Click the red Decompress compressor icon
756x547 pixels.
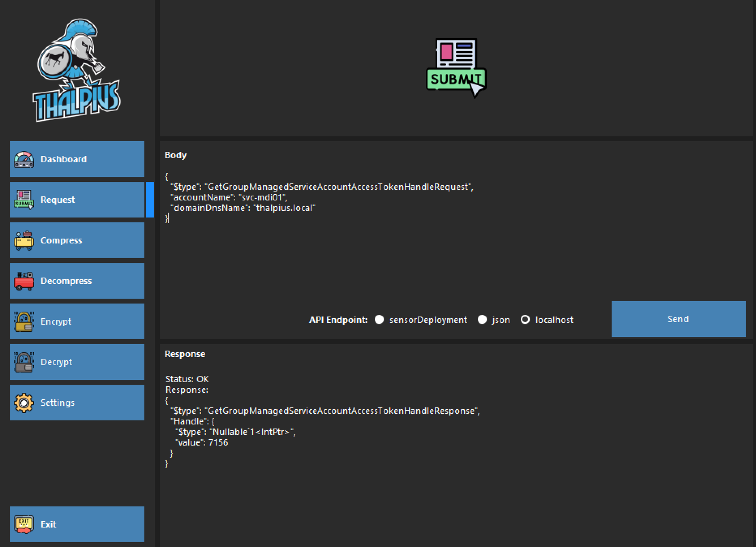tap(24, 281)
